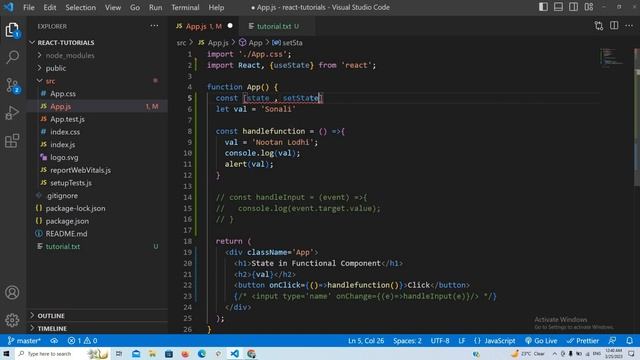The width and height of the screenshot is (640, 360).
Task: Click the master branch indicator in status bar
Action: click(x=24, y=341)
